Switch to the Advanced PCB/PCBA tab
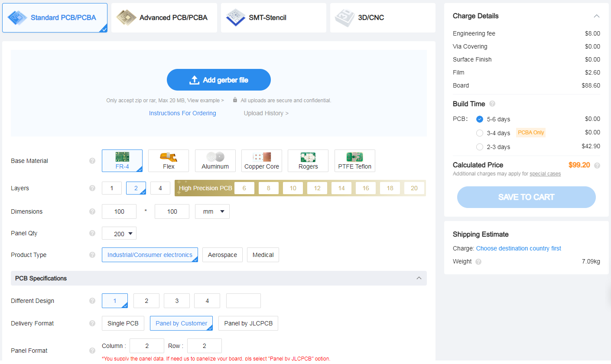The height and width of the screenshot is (364, 611). point(164,18)
